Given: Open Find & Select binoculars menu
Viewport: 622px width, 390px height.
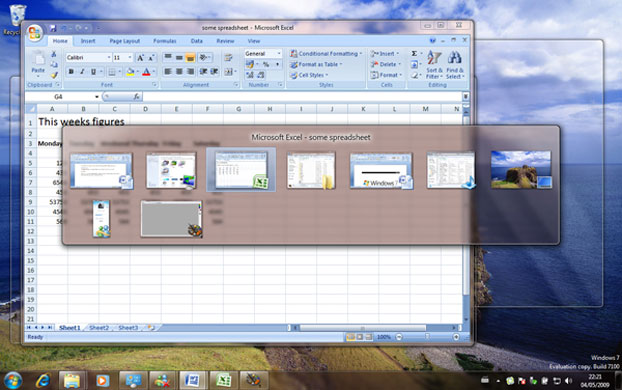Looking at the screenshot, I should pyautogui.click(x=455, y=65).
